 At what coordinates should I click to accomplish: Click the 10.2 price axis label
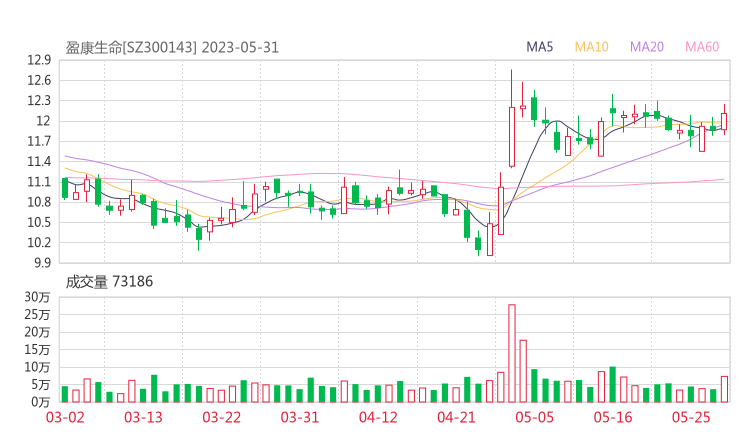[x=39, y=243]
